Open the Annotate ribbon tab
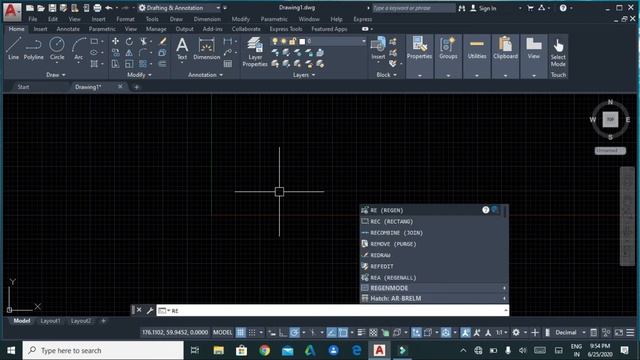The width and height of the screenshot is (640, 360). click(x=68, y=29)
